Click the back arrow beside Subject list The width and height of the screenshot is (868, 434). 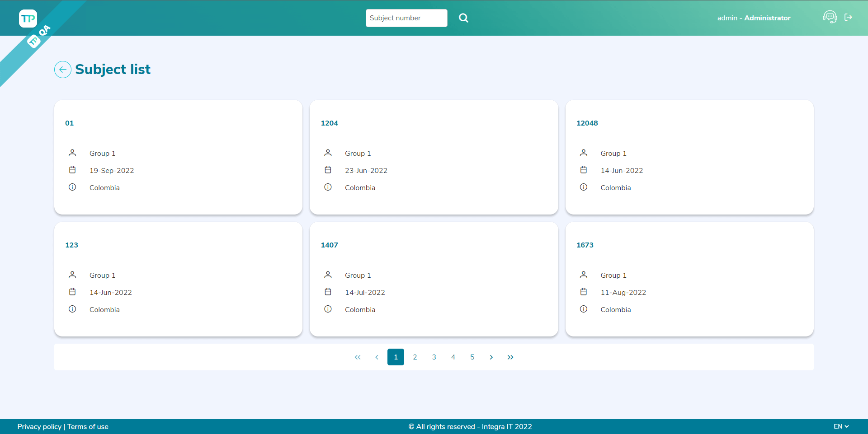[63, 70]
